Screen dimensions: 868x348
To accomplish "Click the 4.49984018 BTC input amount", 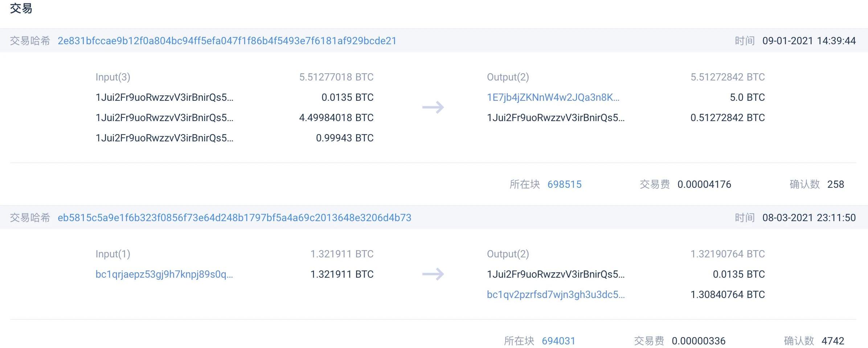I will (336, 117).
